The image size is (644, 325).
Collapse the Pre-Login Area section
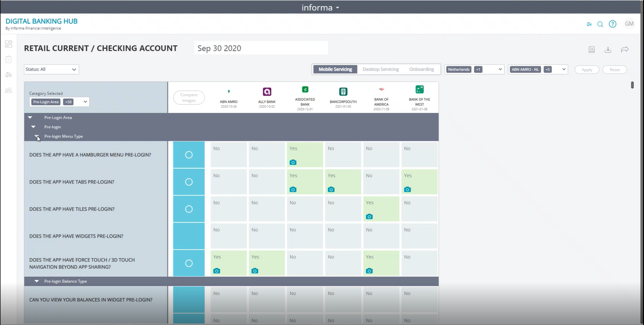pyautogui.click(x=30, y=118)
